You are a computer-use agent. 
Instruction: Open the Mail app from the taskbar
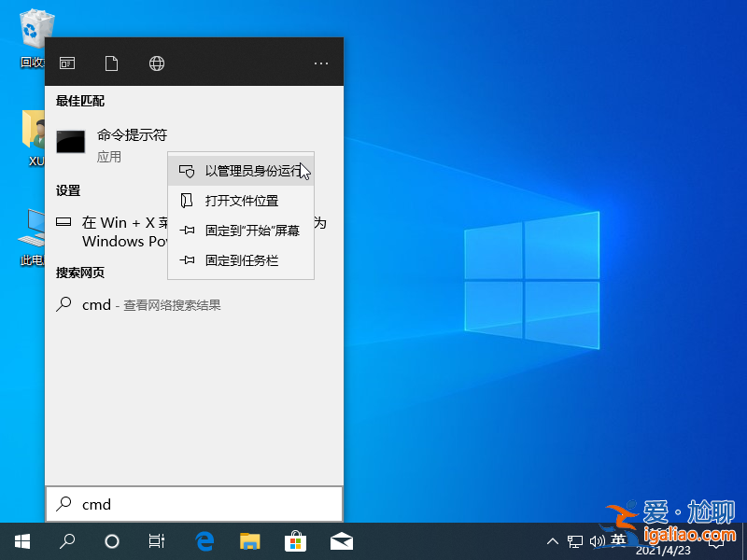(x=342, y=539)
